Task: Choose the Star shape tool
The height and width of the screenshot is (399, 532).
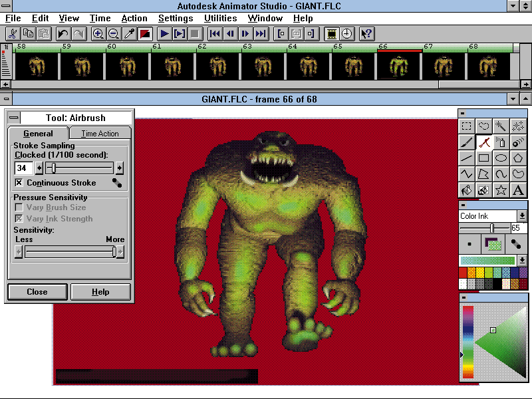Action: coord(501,191)
